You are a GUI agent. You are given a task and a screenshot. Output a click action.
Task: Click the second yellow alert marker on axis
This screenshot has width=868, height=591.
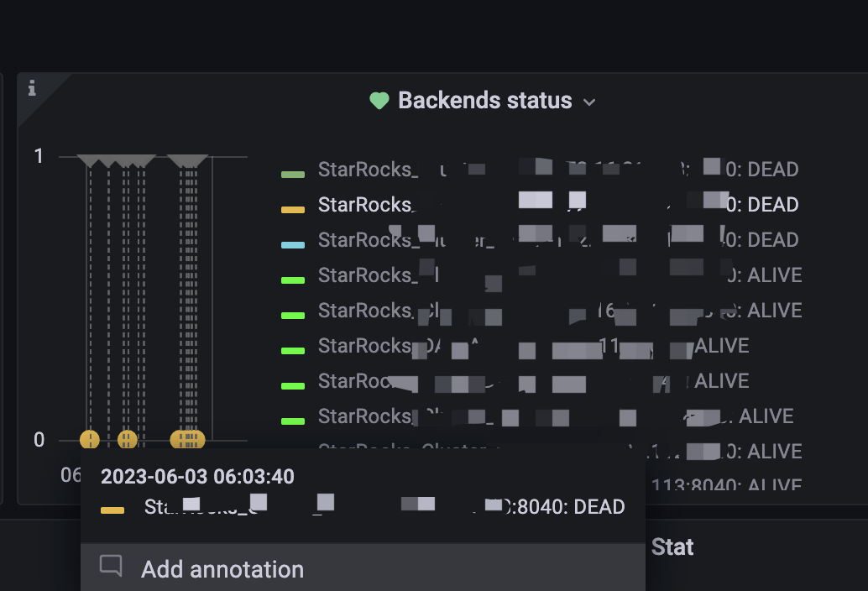click(x=128, y=440)
